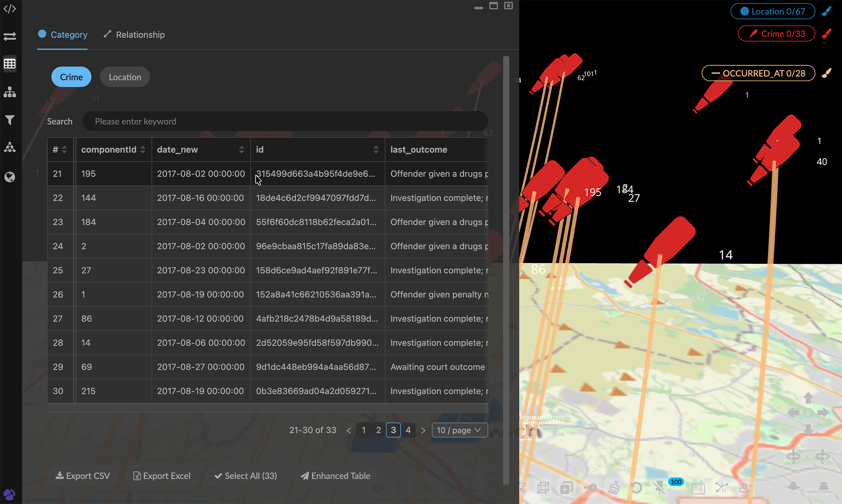Sort by the componentId column arrows
Viewport: 842px width, 504px height.
pyautogui.click(x=143, y=150)
